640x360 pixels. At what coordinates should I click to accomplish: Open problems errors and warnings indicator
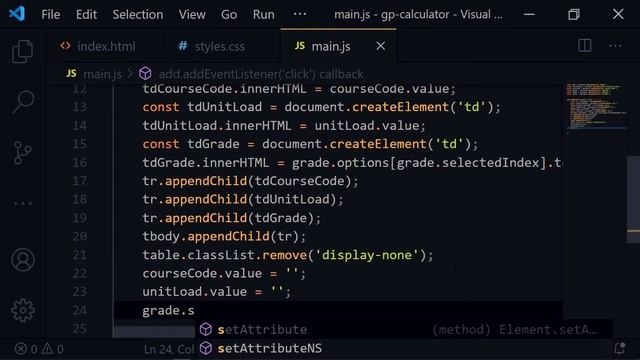[39, 349]
